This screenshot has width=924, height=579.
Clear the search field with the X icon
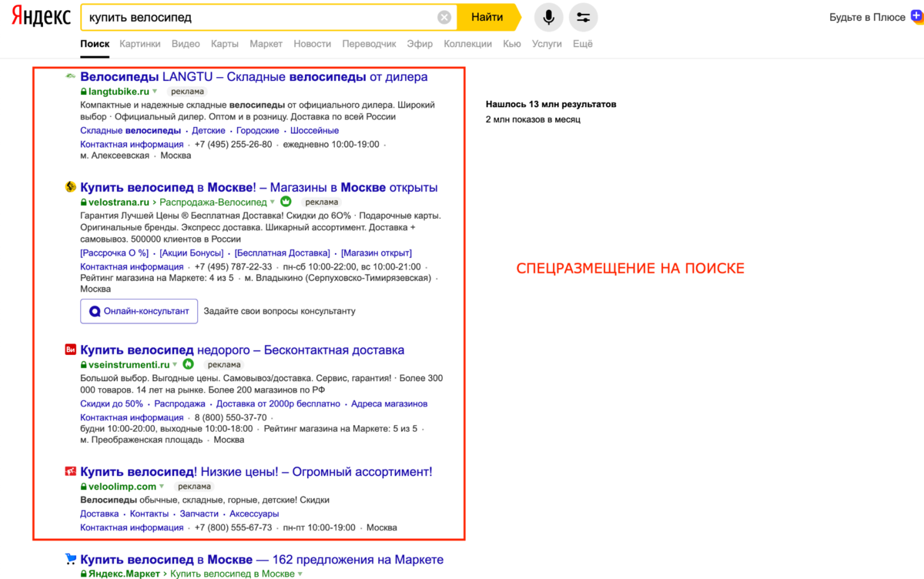[444, 18]
